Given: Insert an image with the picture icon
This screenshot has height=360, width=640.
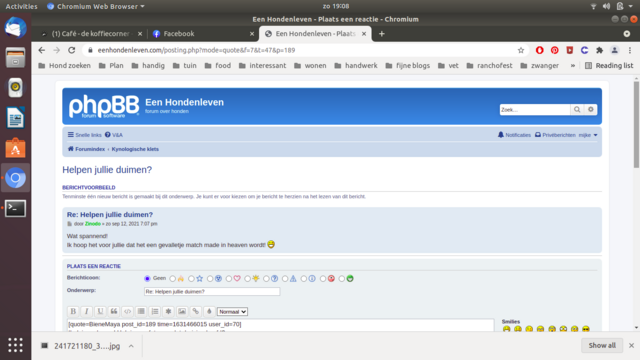Looking at the screenshot, I should pos(182,311).
